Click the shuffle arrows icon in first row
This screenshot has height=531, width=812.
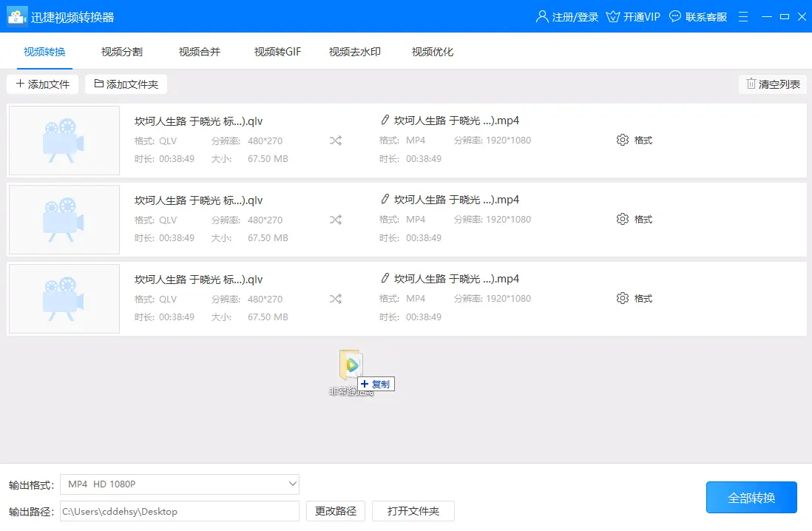(x=336, y=141)
